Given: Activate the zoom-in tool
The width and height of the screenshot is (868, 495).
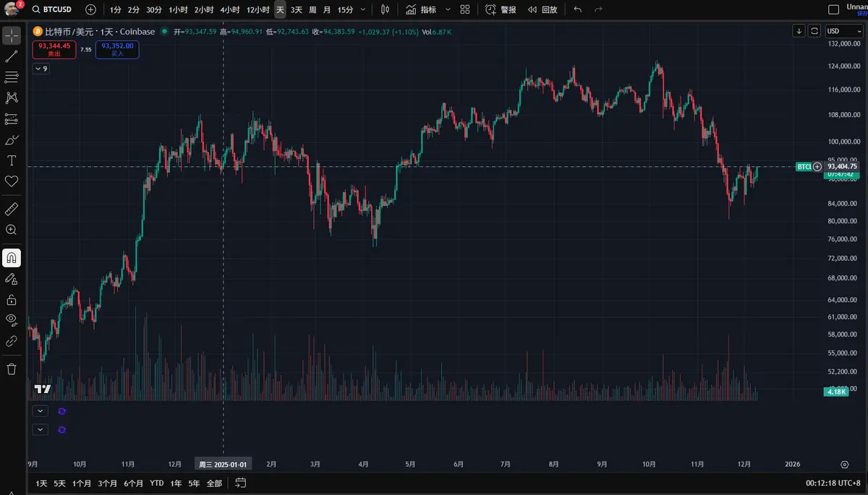Looking at the screenshot, I should 12,230.
